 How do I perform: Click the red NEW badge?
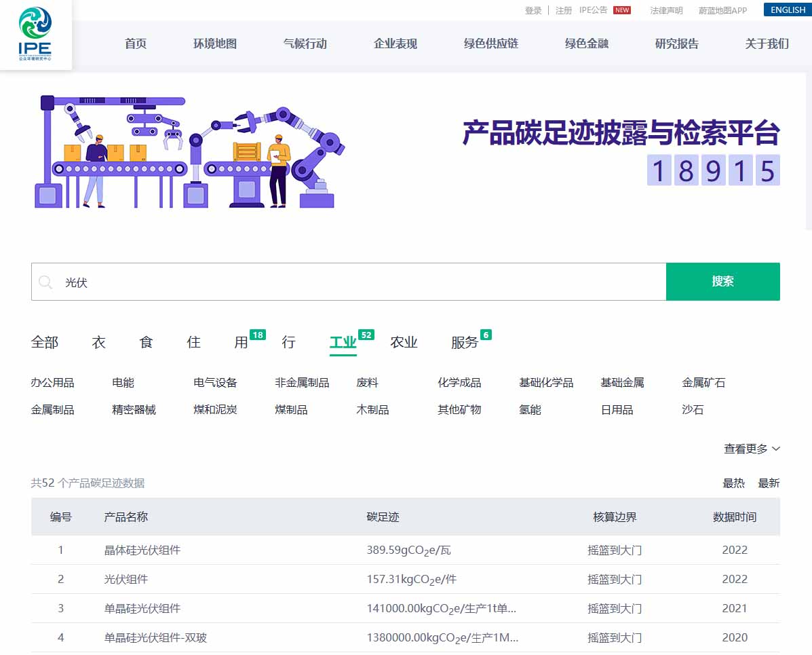coord(621,10)
